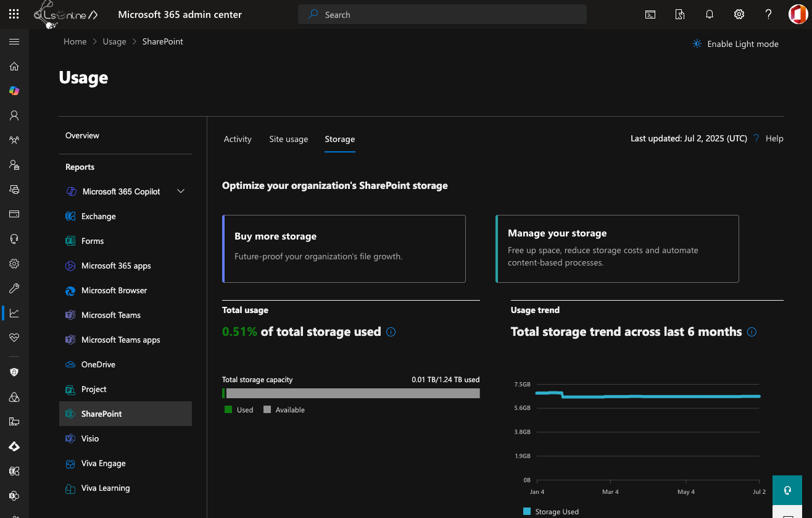The width and height of the screenshot is (812, 518).
Task: Open Copilot in the left rail
Action: (14, 91)
